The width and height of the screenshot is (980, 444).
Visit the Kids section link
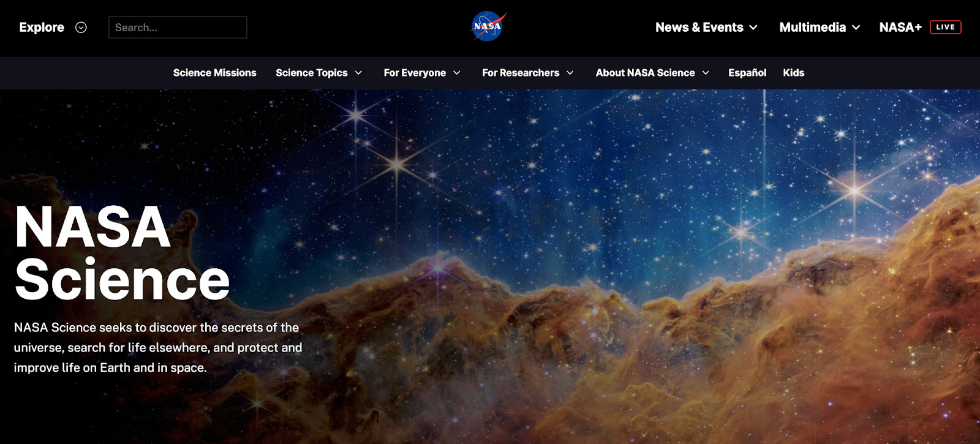[x=793, y=73]
